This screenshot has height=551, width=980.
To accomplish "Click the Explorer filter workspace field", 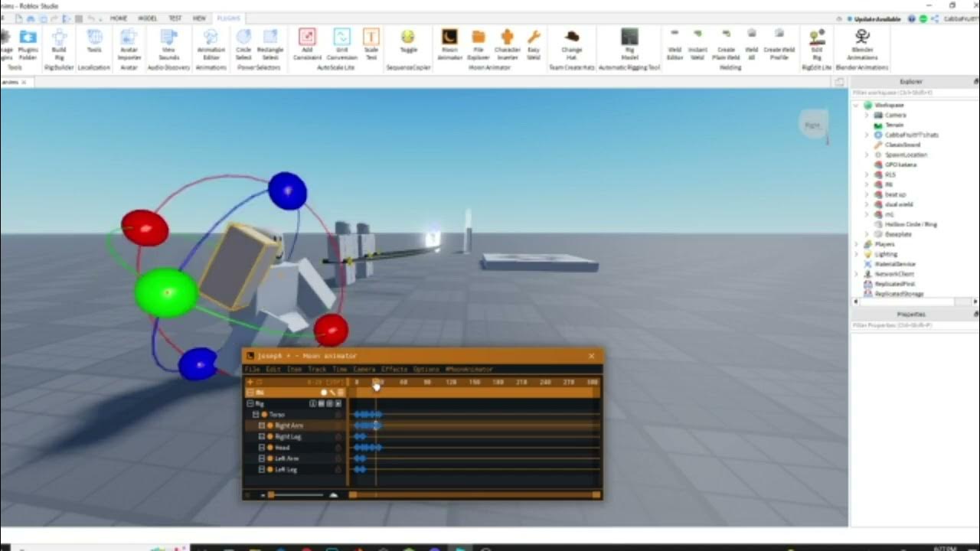I will (913, 93).
